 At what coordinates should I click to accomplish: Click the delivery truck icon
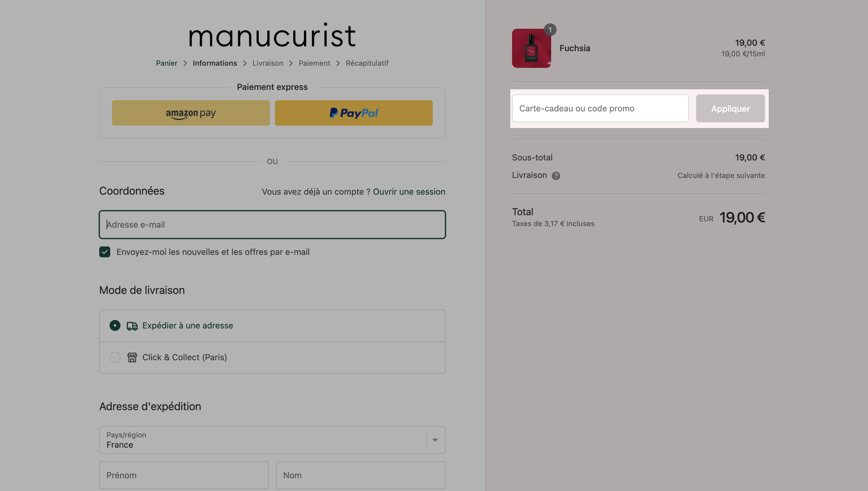(132, 326)
